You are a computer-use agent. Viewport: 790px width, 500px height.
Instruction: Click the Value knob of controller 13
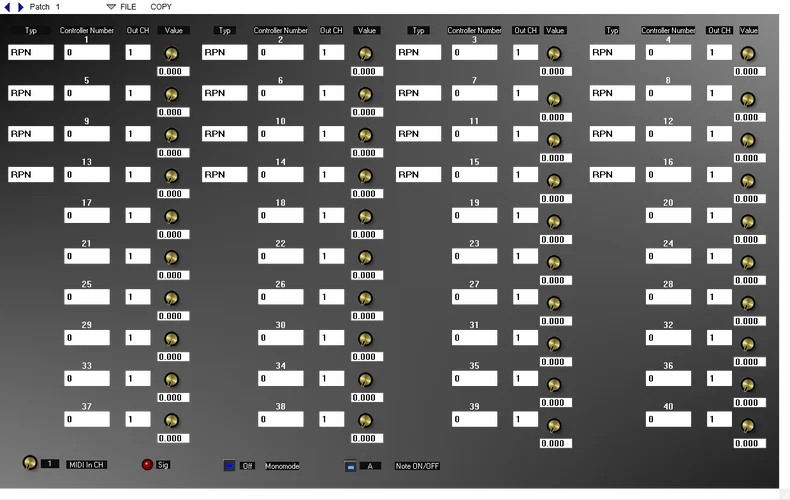(171, 176)
